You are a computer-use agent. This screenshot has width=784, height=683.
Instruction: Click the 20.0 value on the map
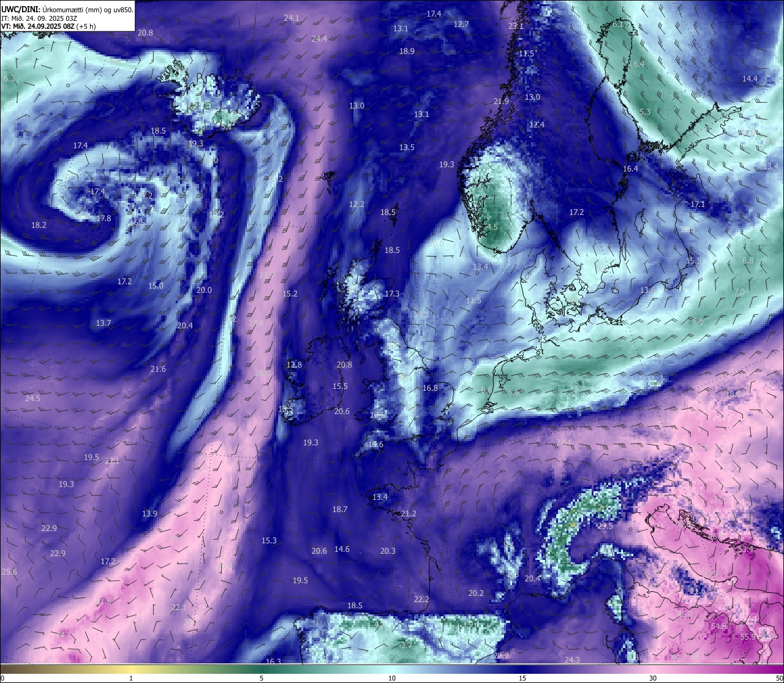pos(203,290)
